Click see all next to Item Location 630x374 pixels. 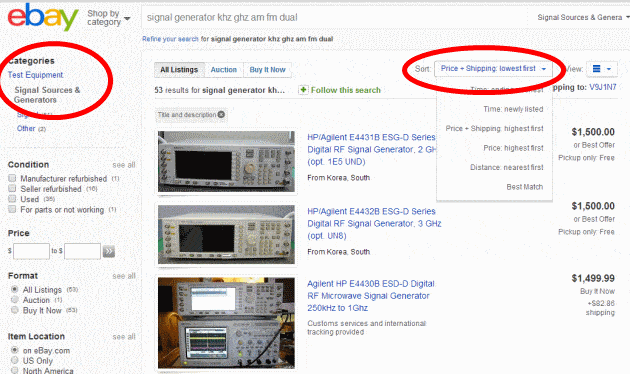click(124, 337)
